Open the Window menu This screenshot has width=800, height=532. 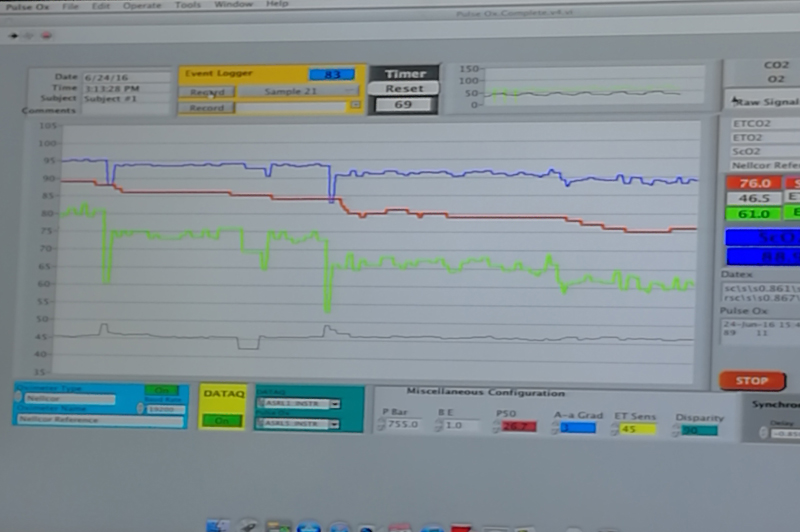(233, 4)
